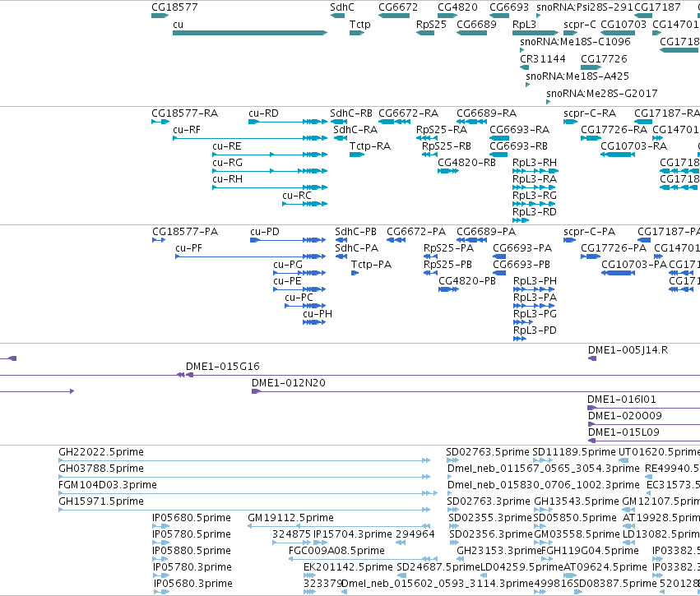700x596 pixels.
Task: Select the RpS25-PA protein
Action: 430,256
